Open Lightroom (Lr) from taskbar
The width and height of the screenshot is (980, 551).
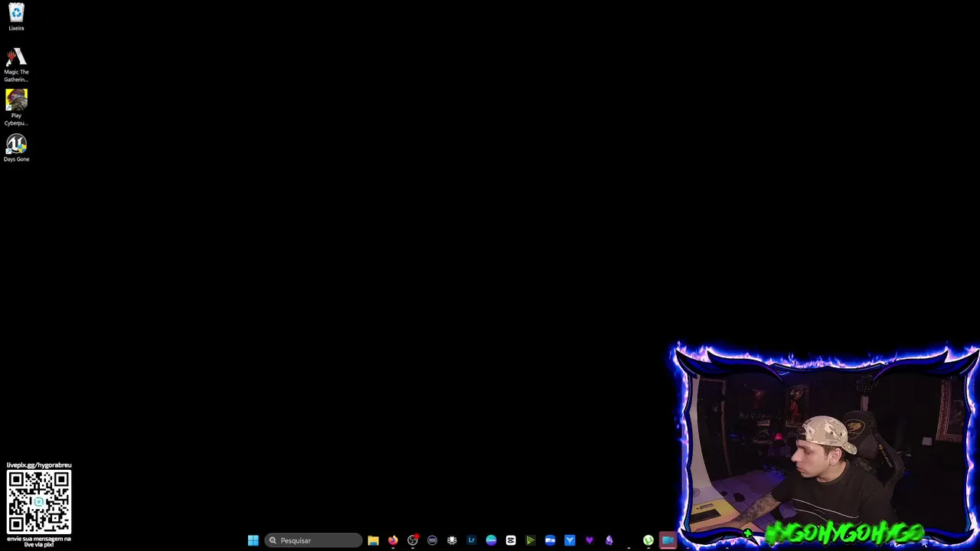pos(472,540)
